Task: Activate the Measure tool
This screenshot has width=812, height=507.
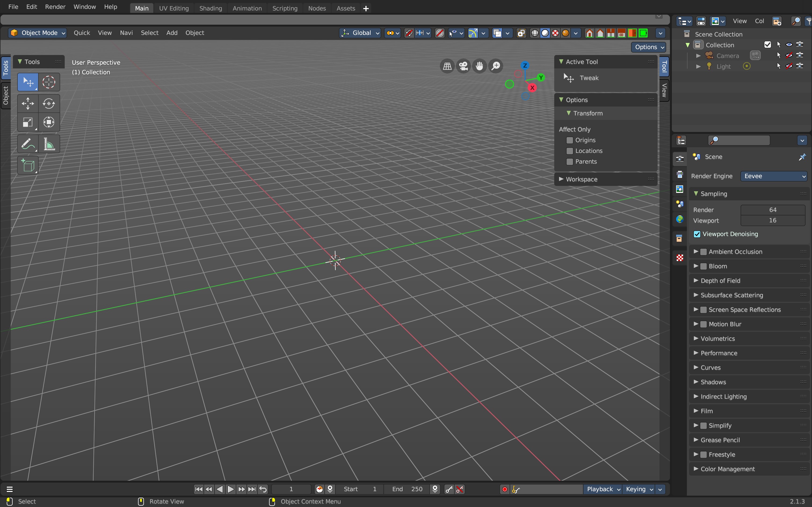Action: [49, 144]
